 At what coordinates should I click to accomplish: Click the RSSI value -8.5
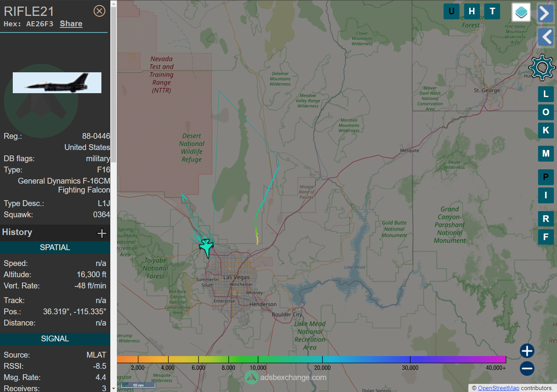(x=99, y=366)
